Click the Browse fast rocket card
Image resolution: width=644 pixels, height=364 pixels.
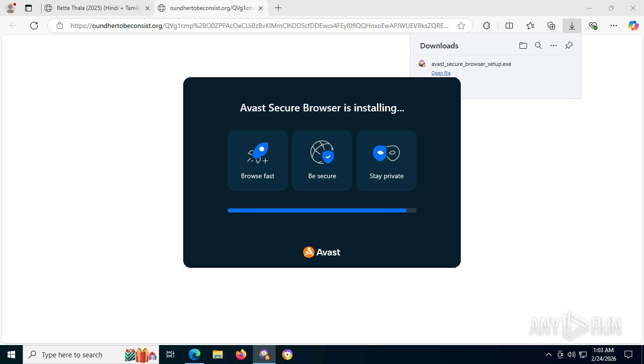tap(258, 161)
